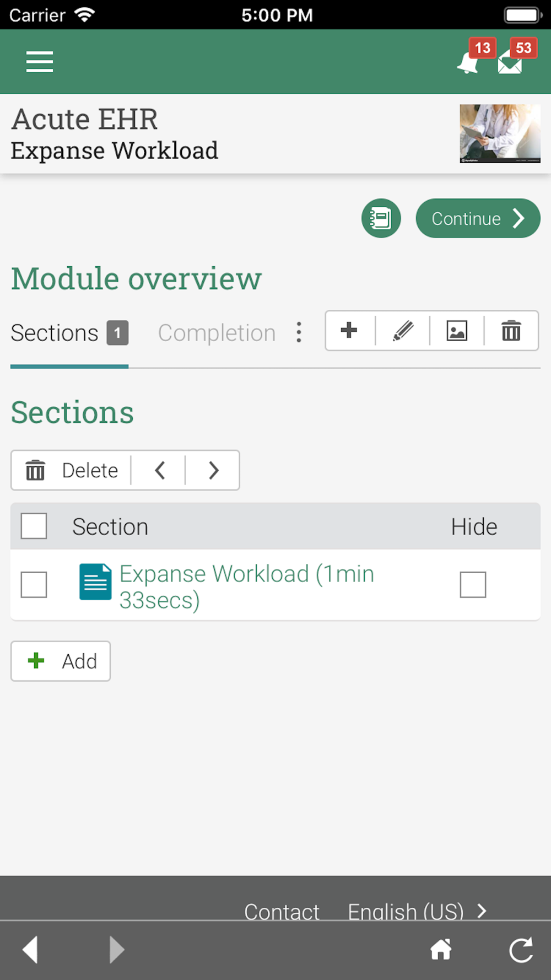Tick the select-all checkbox in Section header
This screenshot has width=551, height=980.
34,526
